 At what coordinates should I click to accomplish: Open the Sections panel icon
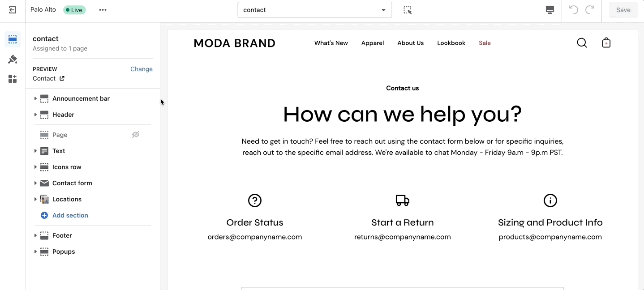pos(13,39)
